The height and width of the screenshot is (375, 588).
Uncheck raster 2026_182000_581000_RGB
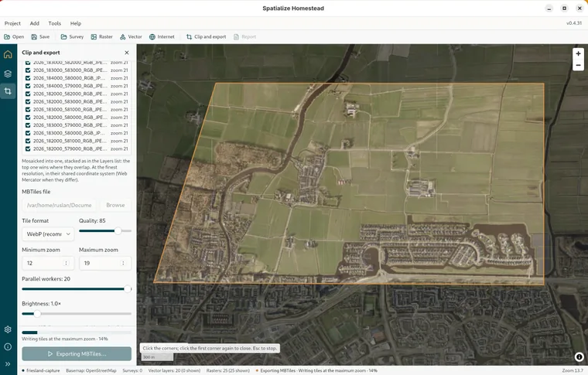tap(28, 141)
